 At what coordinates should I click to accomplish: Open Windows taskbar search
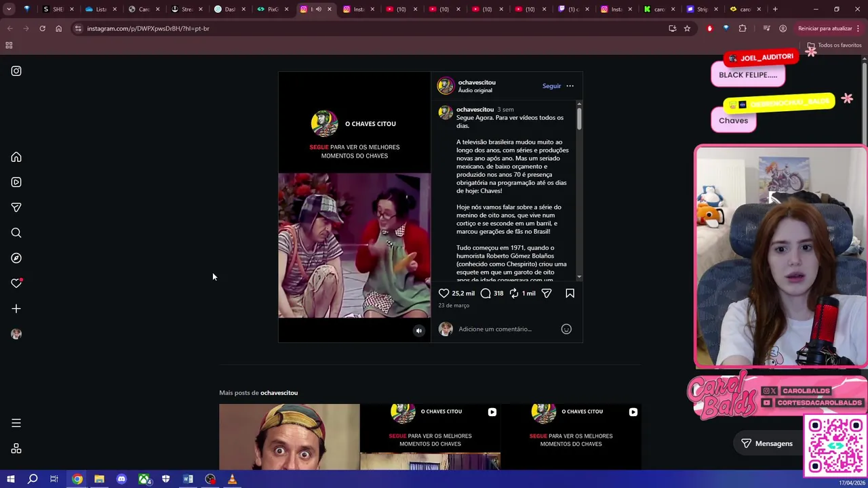[x=33, y=479]
